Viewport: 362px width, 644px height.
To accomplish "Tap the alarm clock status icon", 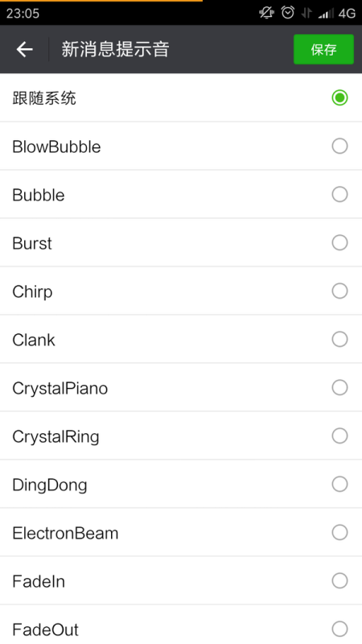I will (x=288, y=13).
